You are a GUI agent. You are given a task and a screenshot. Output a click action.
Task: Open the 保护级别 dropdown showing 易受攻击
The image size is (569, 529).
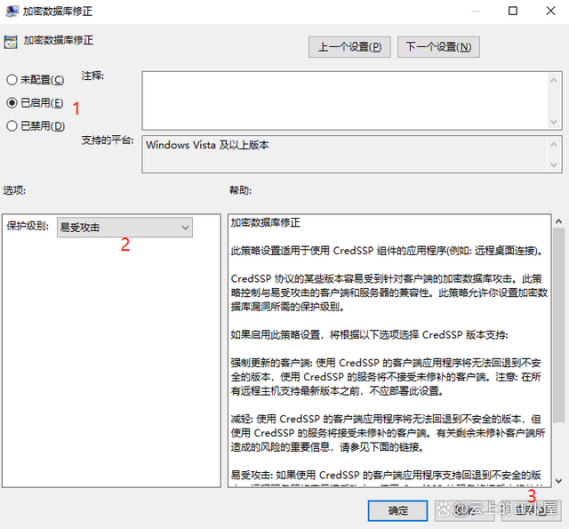tap(124, 227)
